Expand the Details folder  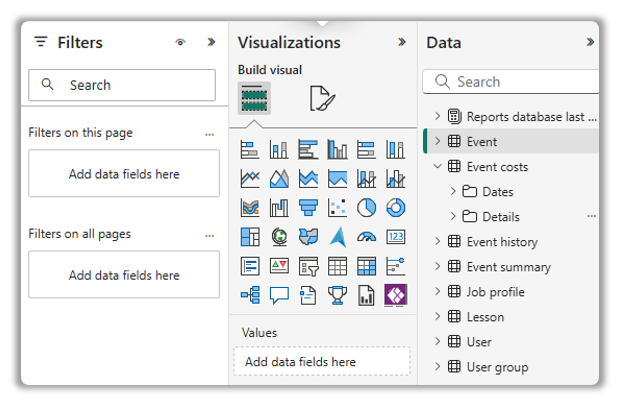[453, 216]
